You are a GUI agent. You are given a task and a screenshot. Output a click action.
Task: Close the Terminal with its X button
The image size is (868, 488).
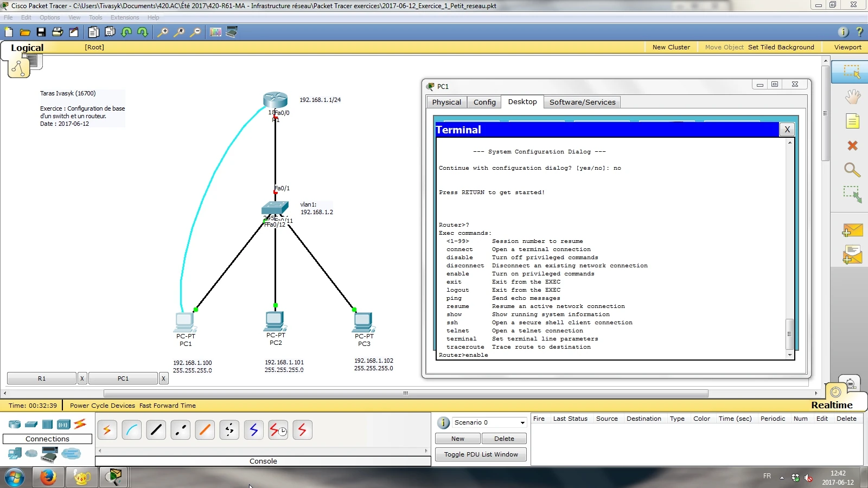787,130
